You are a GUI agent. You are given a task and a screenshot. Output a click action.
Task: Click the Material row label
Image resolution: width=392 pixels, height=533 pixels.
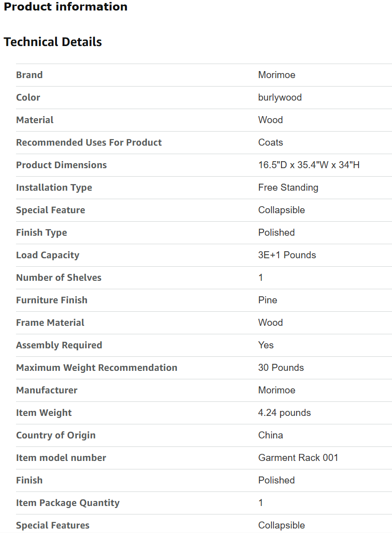pyautogui.click(x=34, y=120)
